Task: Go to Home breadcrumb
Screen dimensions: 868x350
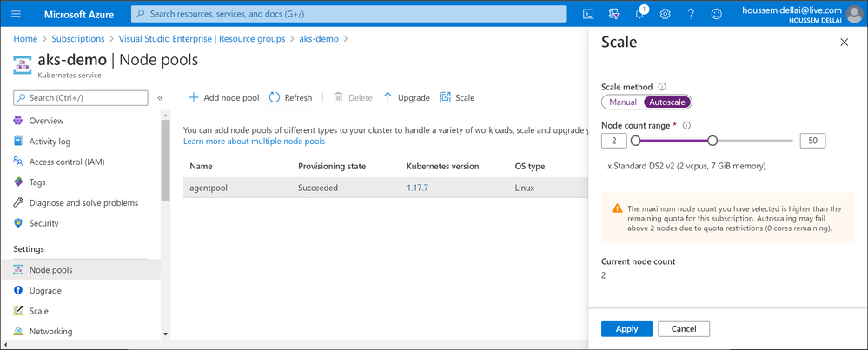Action: coord(25,39)
